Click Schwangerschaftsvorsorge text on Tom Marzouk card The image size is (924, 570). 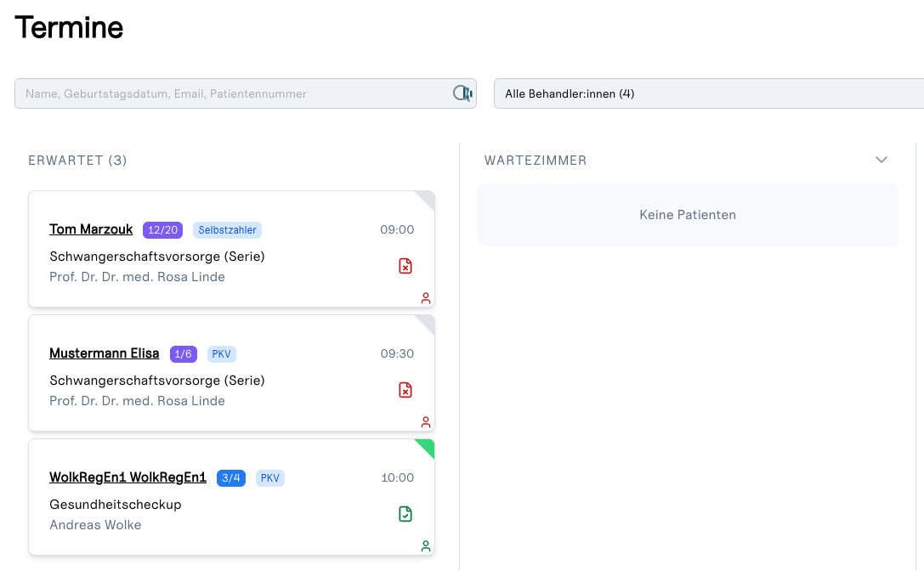[157, 257]
